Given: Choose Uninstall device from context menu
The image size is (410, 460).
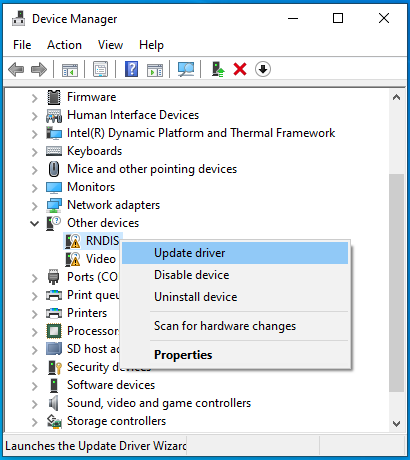Looking at the screenshot, I should [235, 297].
